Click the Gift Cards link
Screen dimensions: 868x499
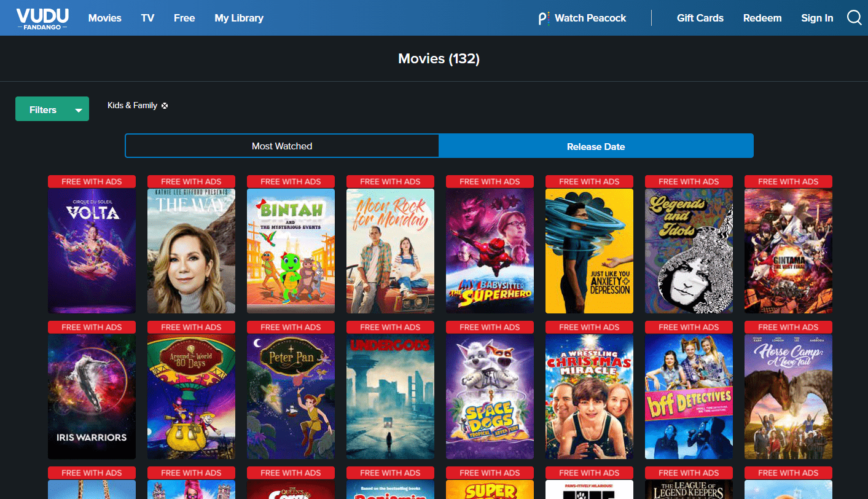click(x=700, y=18)
